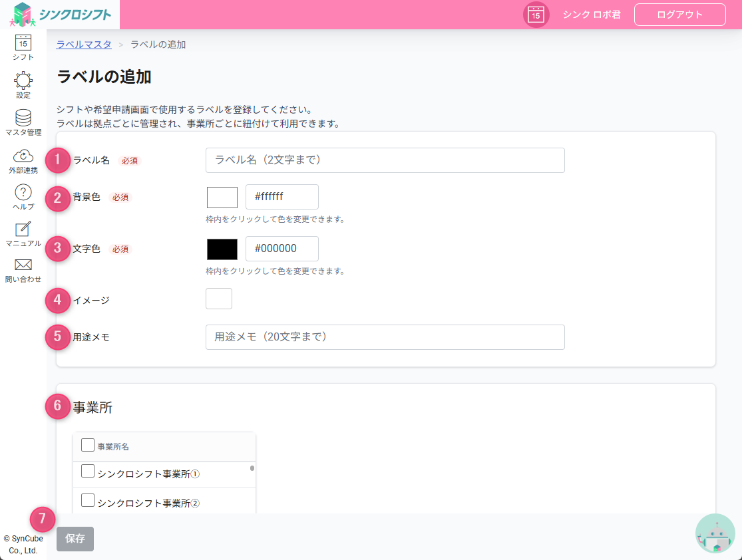The width and height of the screenshot is (742, 560).
Task: Open the Help question mark icon
Action: [x=23, y=193]
